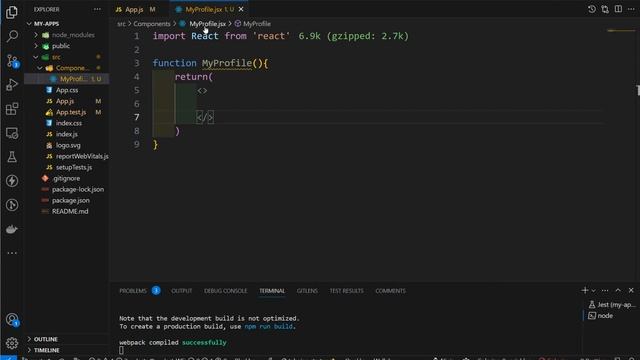Open logo.svg in the explorer
Viewport: 640px width, 360px height.
68,145
